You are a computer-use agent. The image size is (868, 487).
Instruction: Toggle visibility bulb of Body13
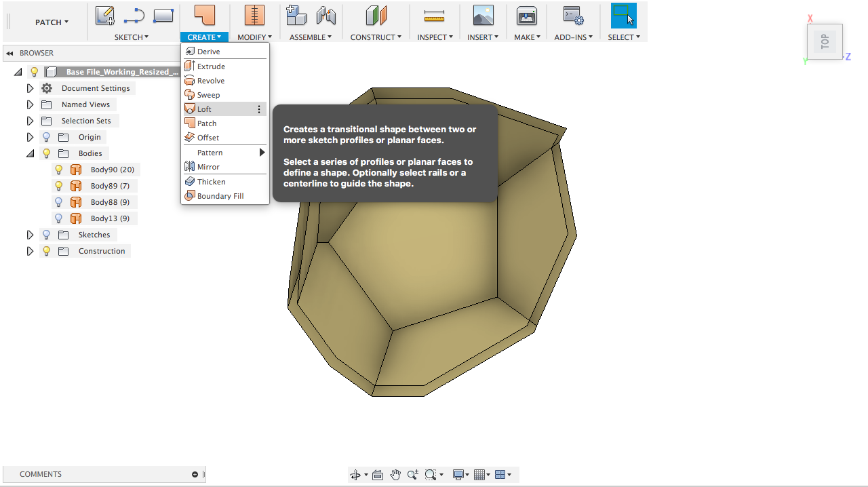[x=58, y=218]
